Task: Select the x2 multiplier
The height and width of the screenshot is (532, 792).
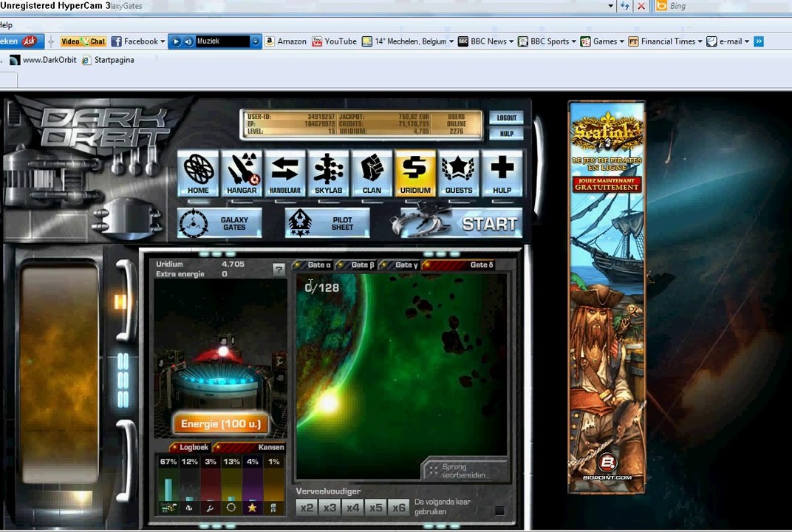Action: pos(307,507)
